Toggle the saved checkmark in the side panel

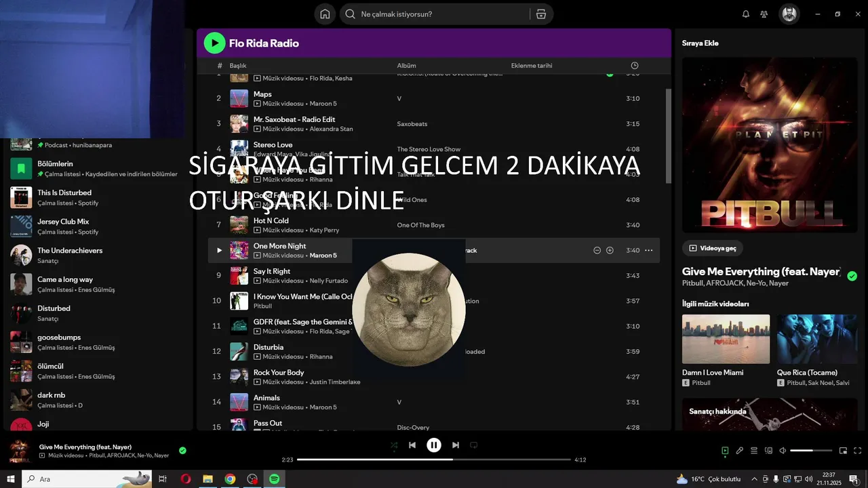[852, 276]
